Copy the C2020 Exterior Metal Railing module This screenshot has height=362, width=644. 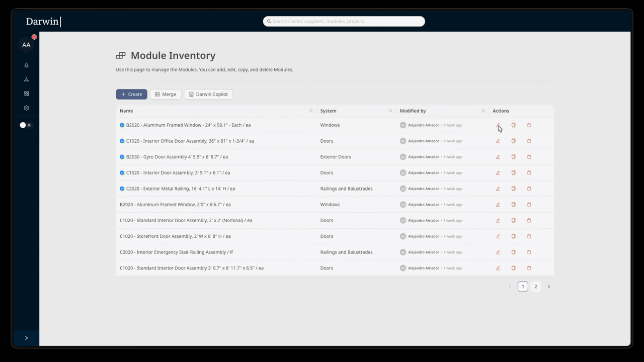click(513, 189)
